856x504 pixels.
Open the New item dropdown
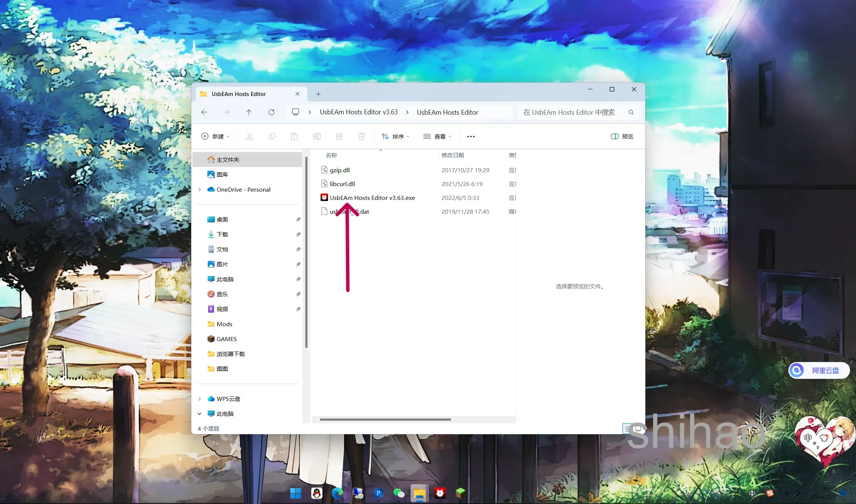[216, 136]
